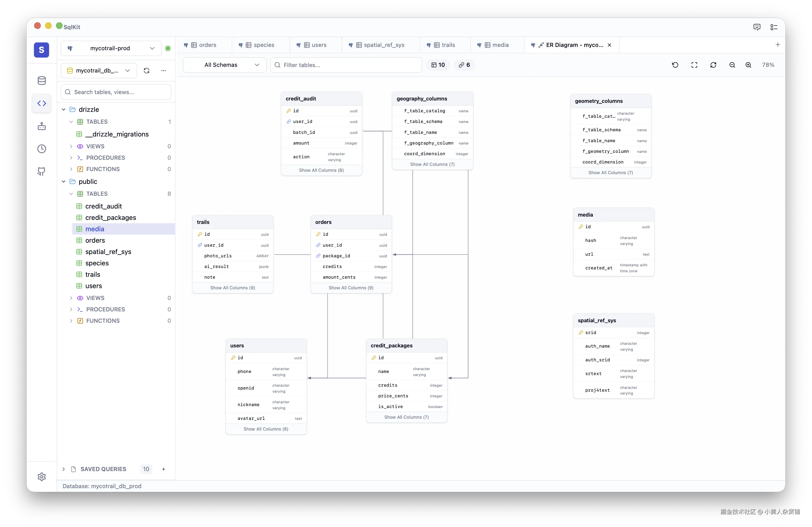The height and width of the screenshot is (527, 812).
Task: Click the 78% zoom level readout
Action: point(768,65)
